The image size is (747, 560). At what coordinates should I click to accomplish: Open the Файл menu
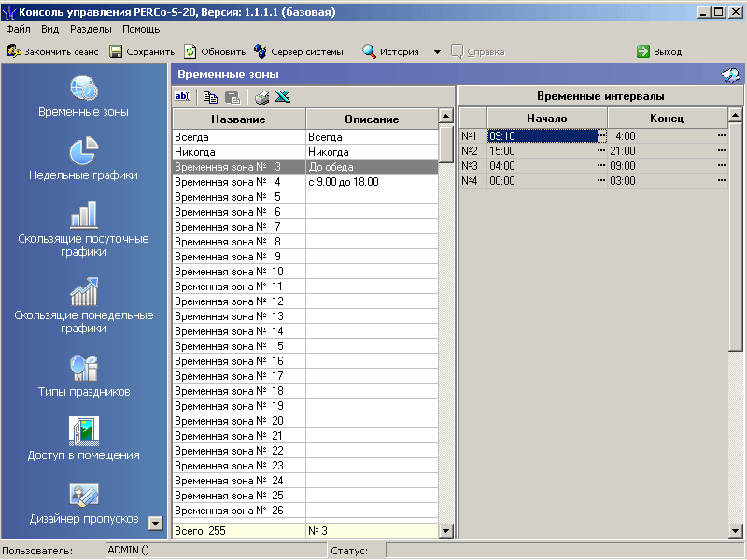[18, 29]
